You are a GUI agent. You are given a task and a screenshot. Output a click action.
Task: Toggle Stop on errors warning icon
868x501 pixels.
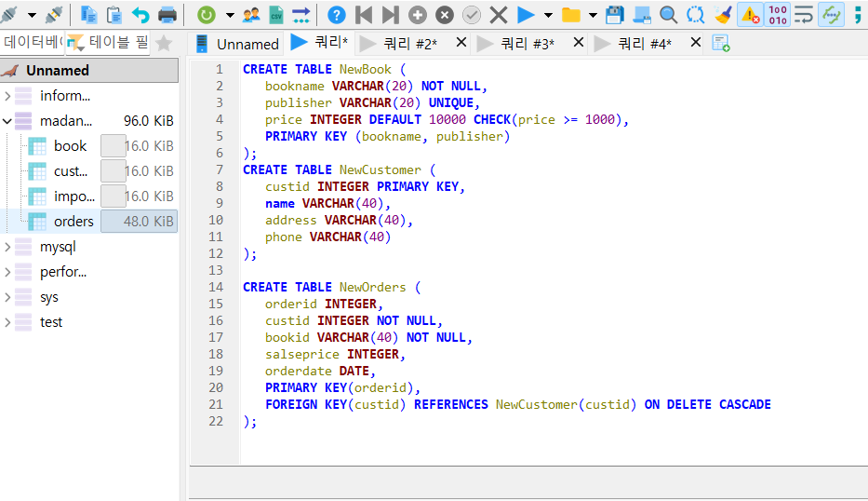point(750,15)
